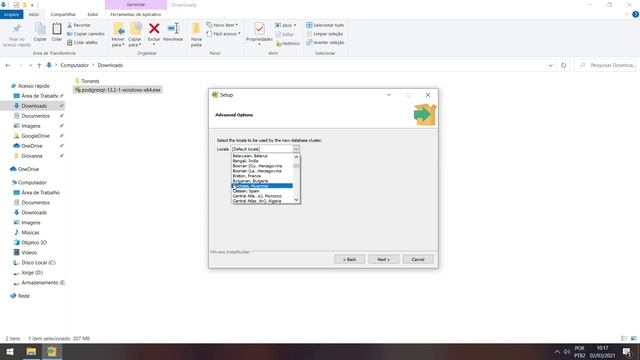Open the Explorer help question mark icon
The width and height of the screenshot is (640, 360).
635,14
